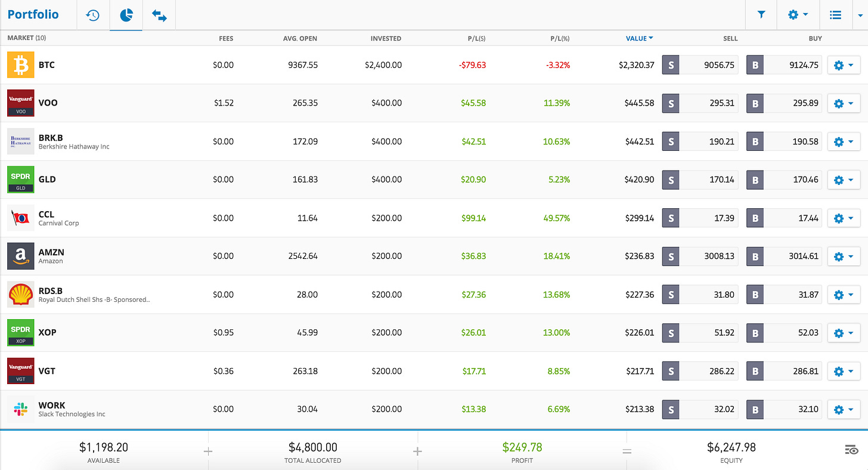This screenshot has height=470, width=868.
Task: Click the XOP SPDR logo
Action: coord(21,332)
